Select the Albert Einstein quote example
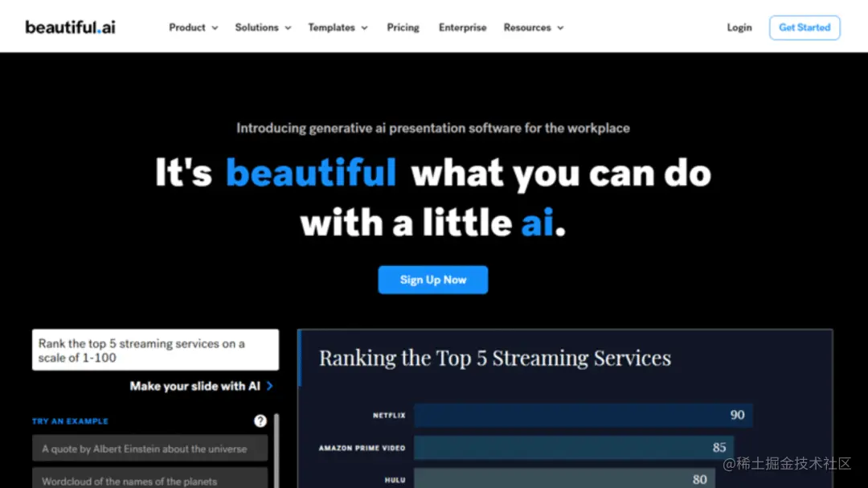868x488 pixels. coord(150,449)
